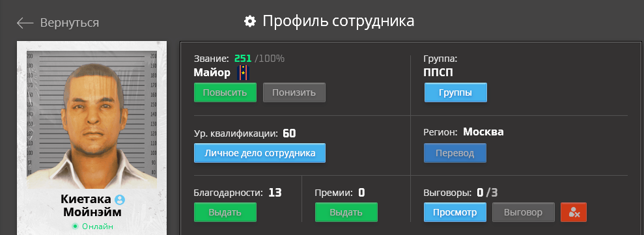The width and height of the screenshot is (644, 235).
Task: Click the Регион: label
Action: click(440, 132)
